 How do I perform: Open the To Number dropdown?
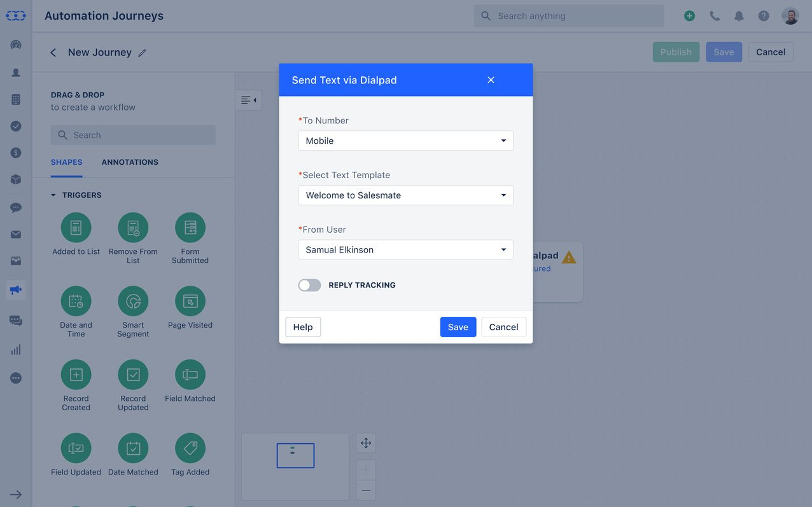406,141
